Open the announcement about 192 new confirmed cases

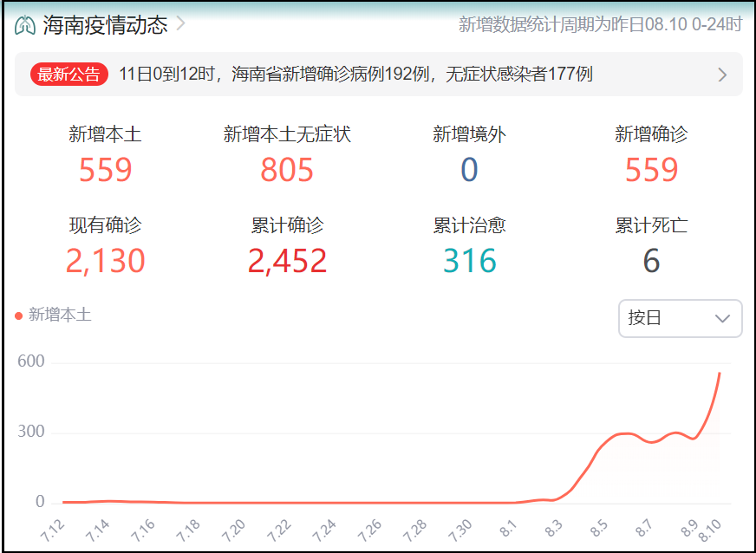coord(355,75)
